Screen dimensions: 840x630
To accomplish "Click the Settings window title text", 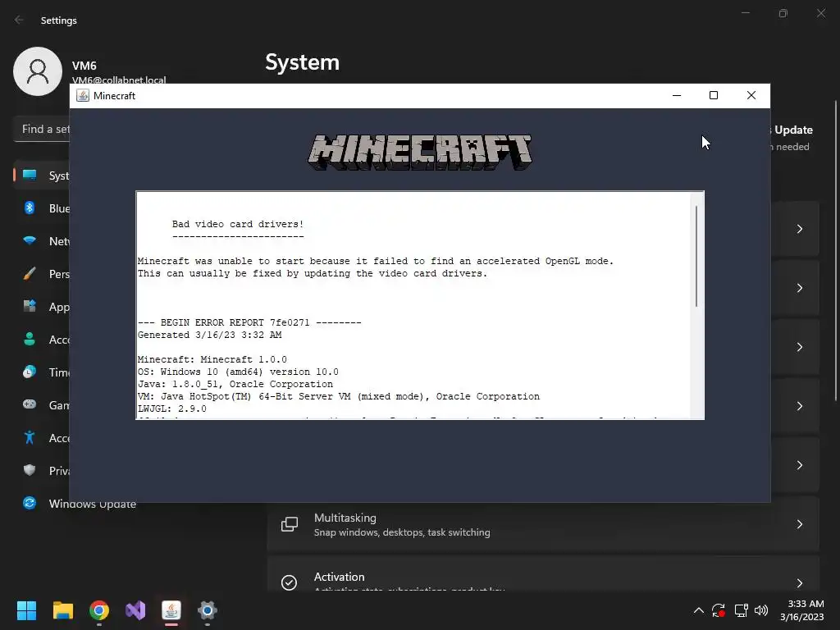I will [59, 21].
